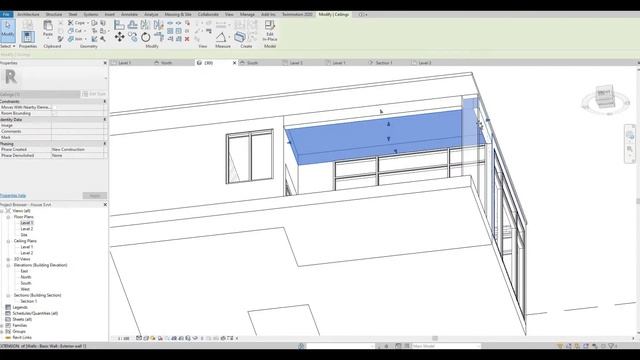Collapse the Constraints section in Properties
The image size is (640, 360).
(105, 101)
